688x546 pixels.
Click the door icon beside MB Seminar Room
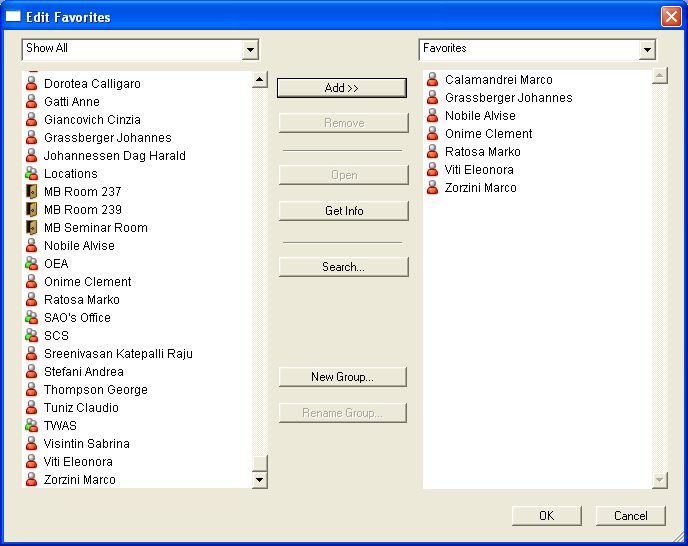click(32, 227)
